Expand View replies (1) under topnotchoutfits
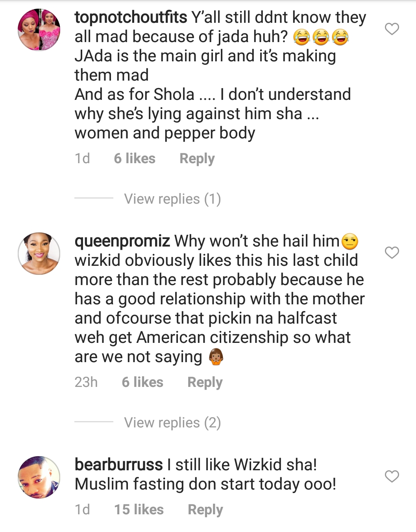 tap(172, 199)
